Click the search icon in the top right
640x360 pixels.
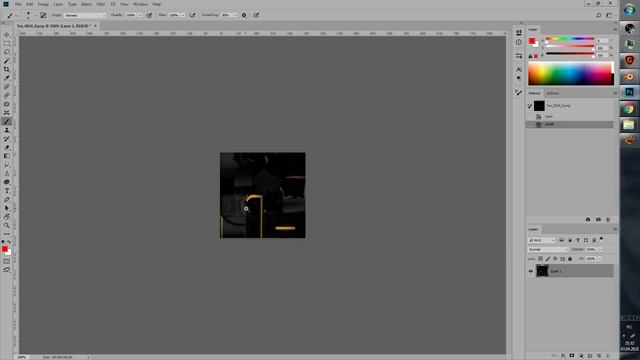pos(598,15)
